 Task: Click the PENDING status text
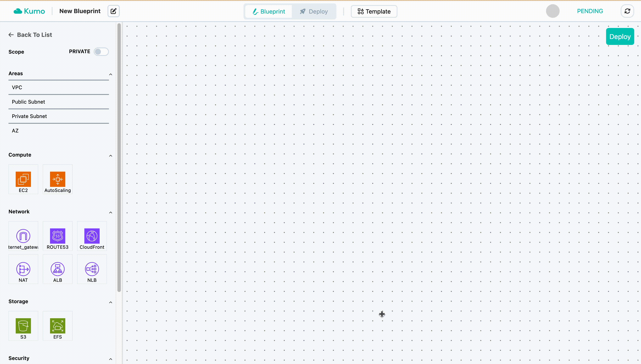click(590, 11)
